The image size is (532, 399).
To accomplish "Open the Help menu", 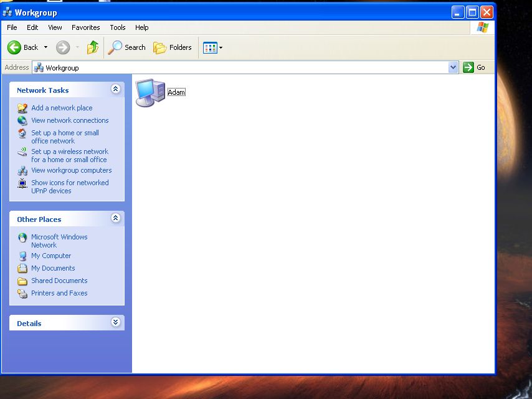I will [141, 27].
